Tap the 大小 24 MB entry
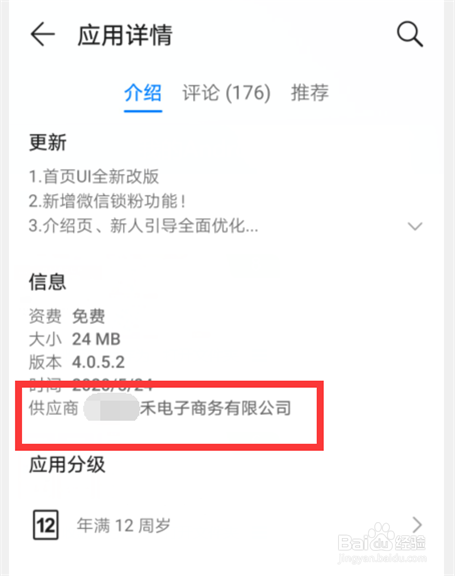Viewport: 455px width, 576px height. click(75, 339)
